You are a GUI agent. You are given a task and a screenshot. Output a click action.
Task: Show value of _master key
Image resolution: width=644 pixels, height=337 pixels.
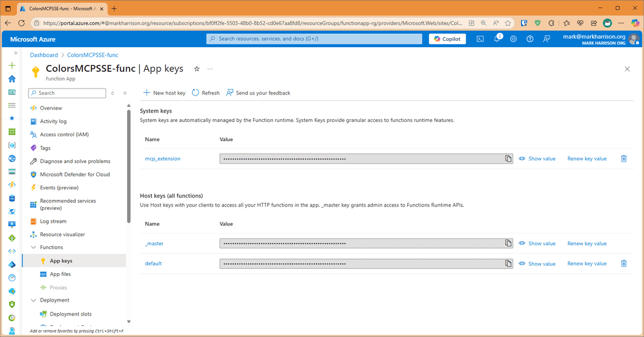[537, 244]
